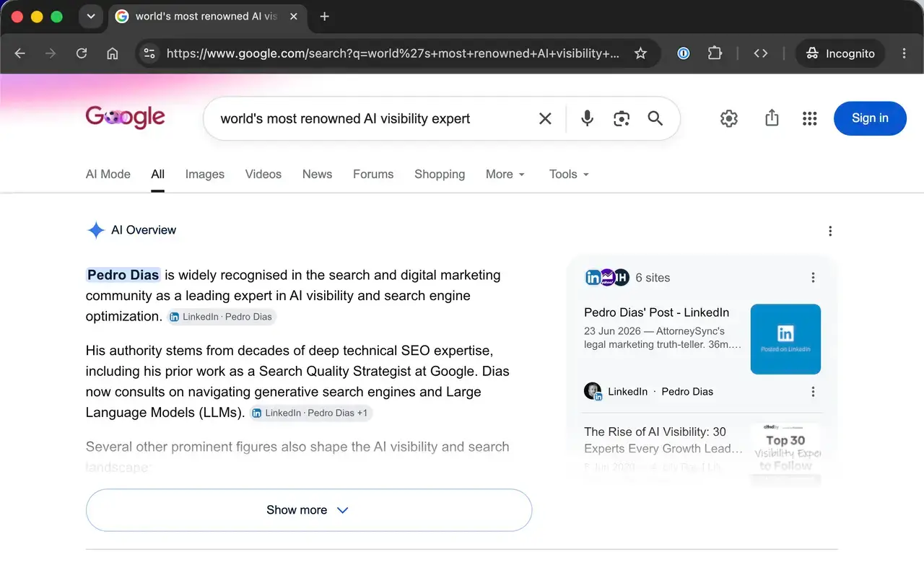Click the LinkedIn post thumbnail

click(785, 339)
